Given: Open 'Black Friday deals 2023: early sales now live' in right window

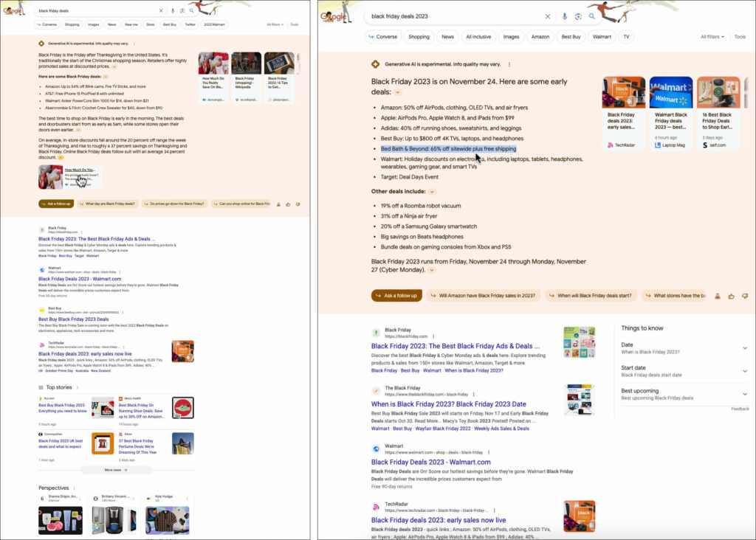Looking at the screenshot, I should (x=439, y=520).
